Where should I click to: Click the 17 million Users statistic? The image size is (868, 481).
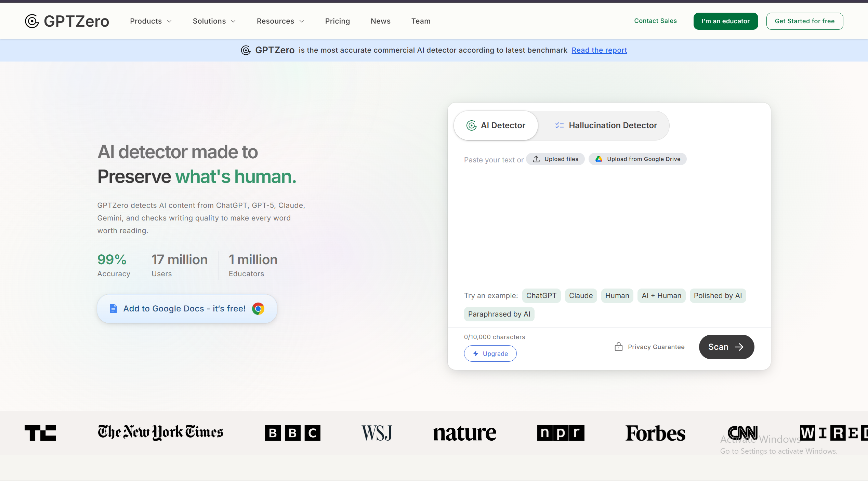point(180,265)
